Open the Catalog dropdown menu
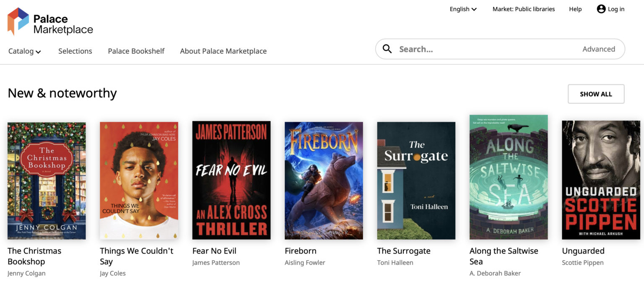Viewport: 644px width, 288px height. coord(25,51)
